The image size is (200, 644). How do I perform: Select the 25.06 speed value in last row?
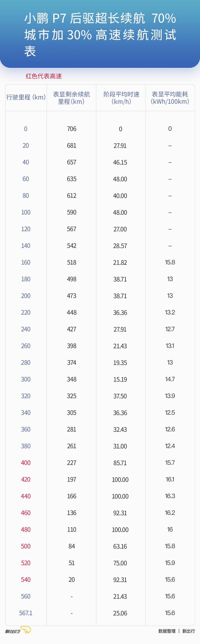tap(120, 613)
